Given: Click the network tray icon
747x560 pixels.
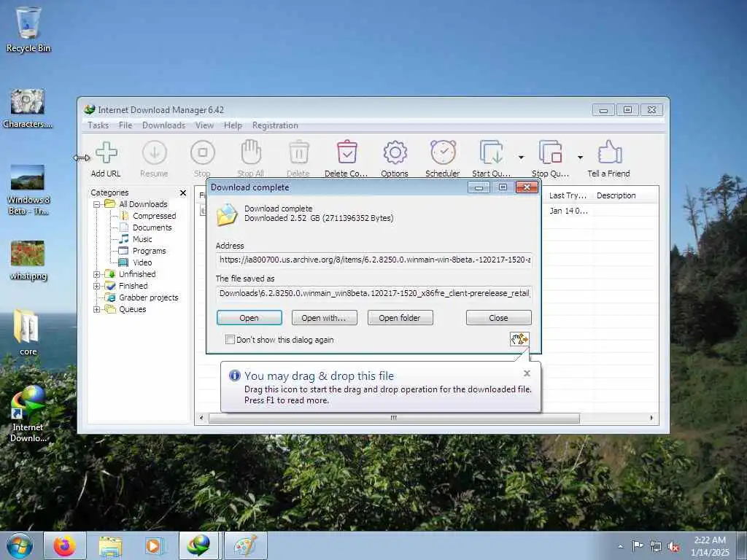Looking at the screenshot, I should (x=656, y=547).
